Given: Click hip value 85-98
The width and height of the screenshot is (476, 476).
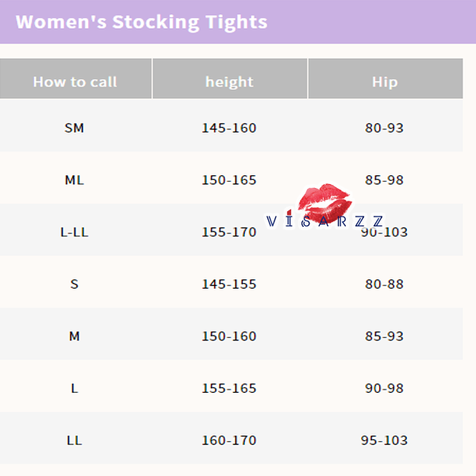Looking at the screenshot, I should 385,180.
